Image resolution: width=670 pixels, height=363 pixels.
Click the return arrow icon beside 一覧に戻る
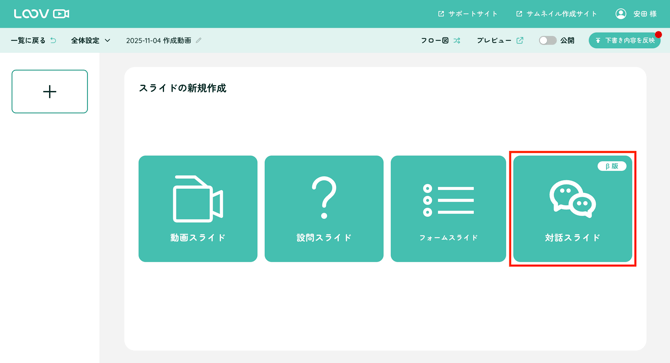[53, 41]
